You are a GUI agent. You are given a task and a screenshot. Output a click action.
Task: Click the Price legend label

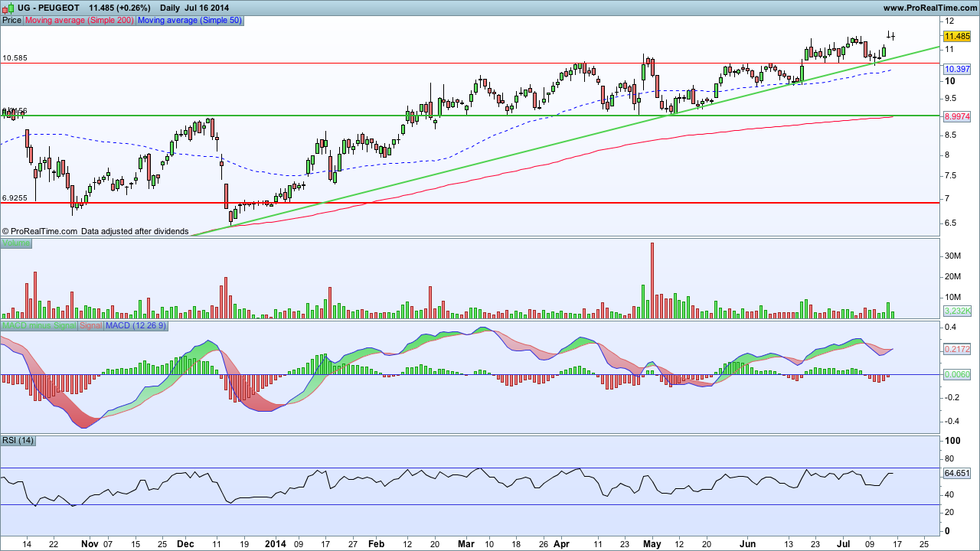coord(12,21)
